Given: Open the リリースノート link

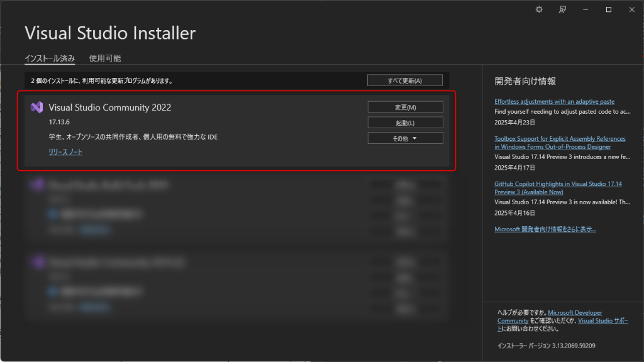Looking at the screenshot, I should tap(65, 152).
